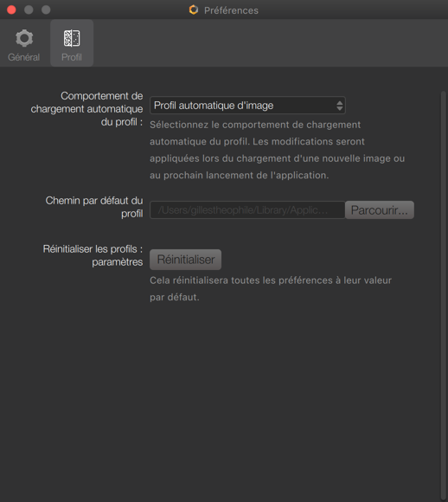
Task: Click the up-down arrows of profile dropdown
Action: pyautogui.click(x=340, y=106)
